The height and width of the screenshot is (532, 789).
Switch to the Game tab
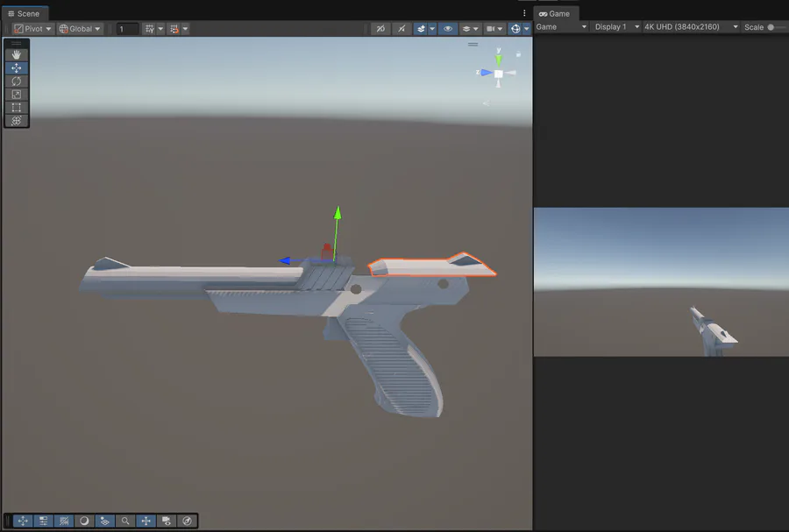pos(555,13)
